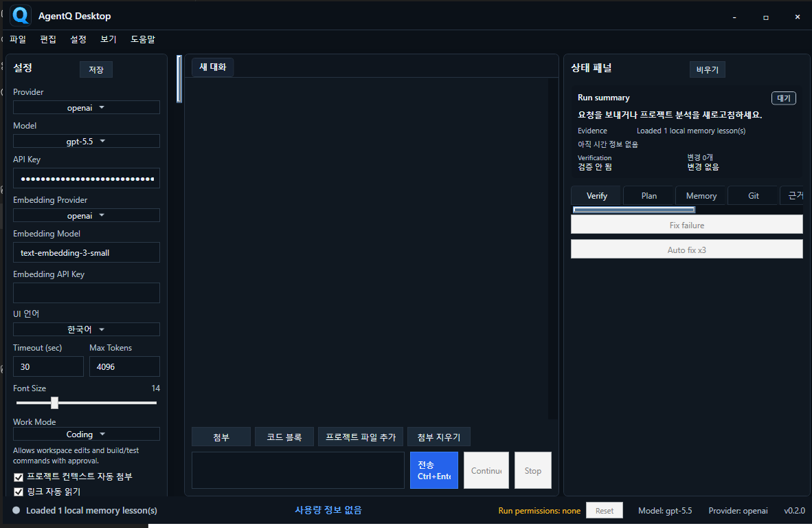This screenshot has width=812, height=528.
Task: Expand the Model gpt-5.5 dropdown
Action: tap(87, 142)
